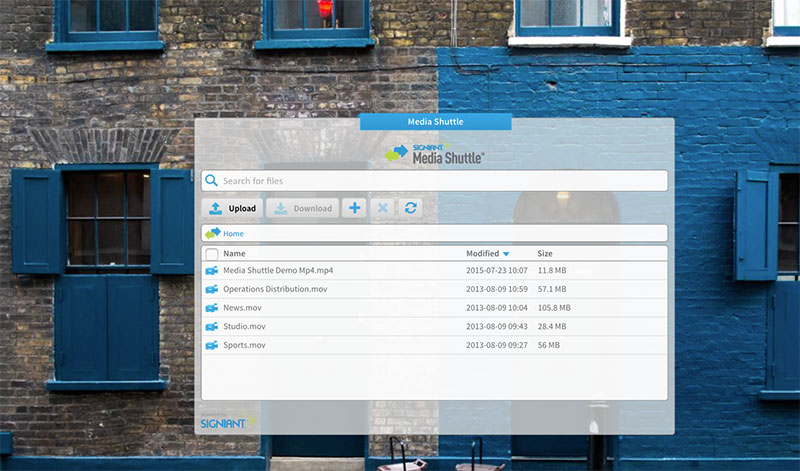
Task: Select the Operations Distribution.mov file
Action: (x=275, y=289)
